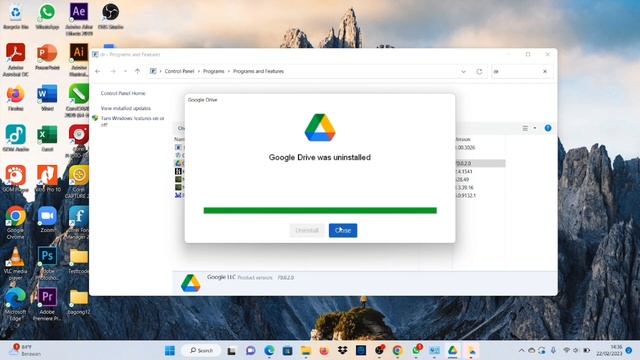Open Turn Windows features on or off
640x360 pixels.
133,121
